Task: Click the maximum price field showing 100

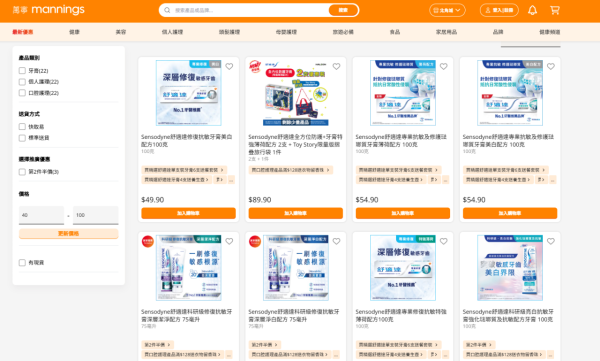Action: pyautogui.click(x=96, y=215)
